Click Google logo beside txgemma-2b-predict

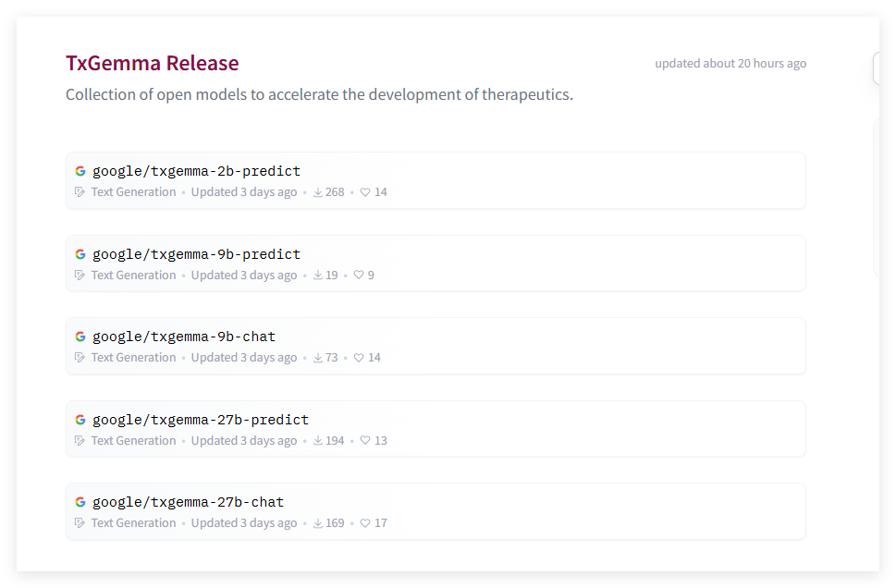[80, 171]
